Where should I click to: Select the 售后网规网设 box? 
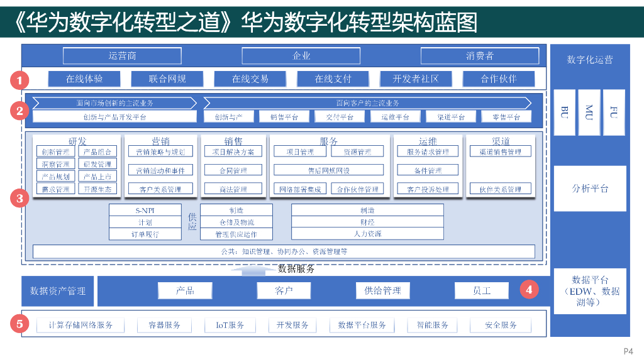point(328,170)
